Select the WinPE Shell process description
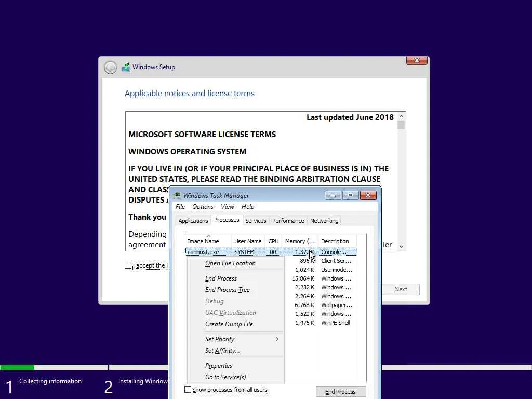The image size is (532, 399). click(335, 323)
